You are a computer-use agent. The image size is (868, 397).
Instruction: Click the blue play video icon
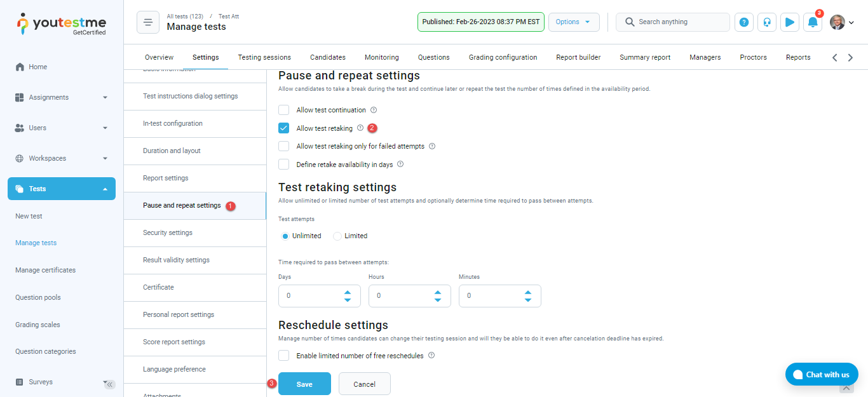(790, 22)
